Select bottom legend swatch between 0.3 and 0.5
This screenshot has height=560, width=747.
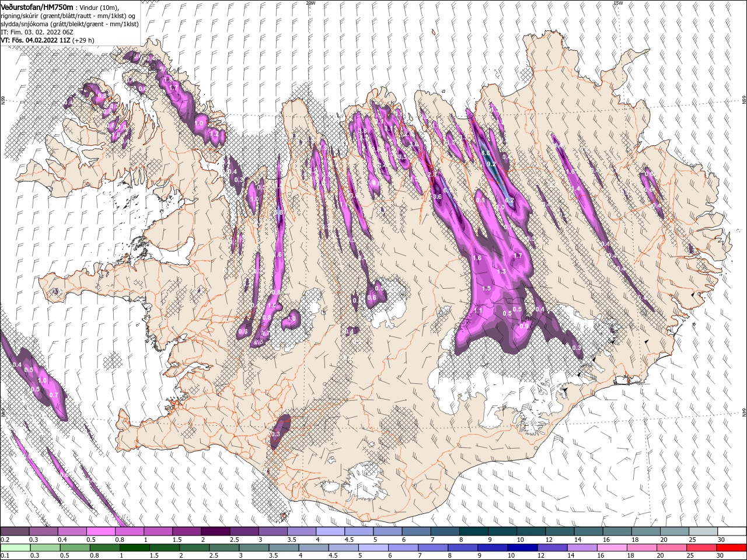pyautogui.click(x=45, y=548)
